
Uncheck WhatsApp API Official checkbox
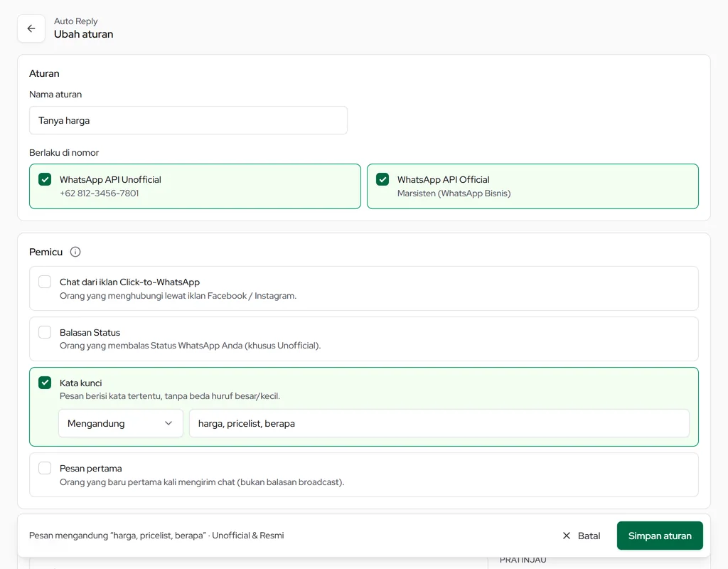382,179
